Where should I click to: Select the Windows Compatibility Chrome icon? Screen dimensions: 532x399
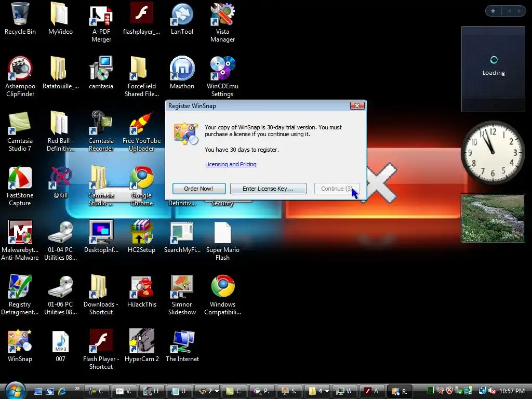pos(222,287)
